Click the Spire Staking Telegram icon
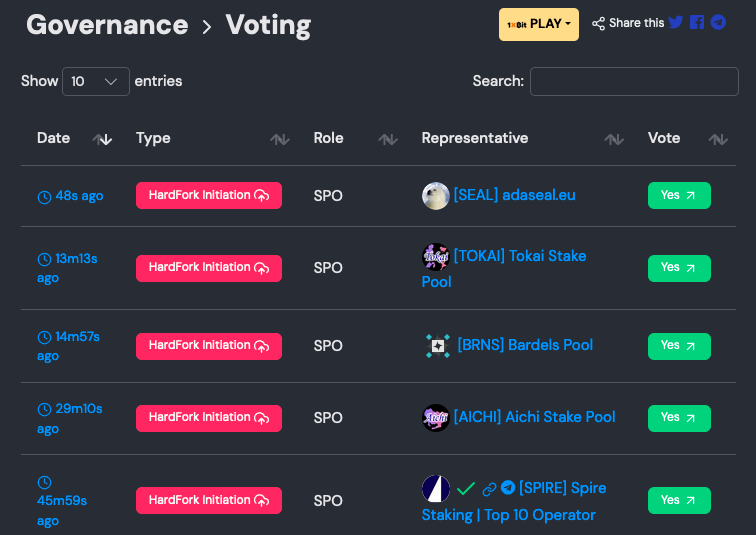The height and width of the screenshot is (535, 756). point(508,488)
